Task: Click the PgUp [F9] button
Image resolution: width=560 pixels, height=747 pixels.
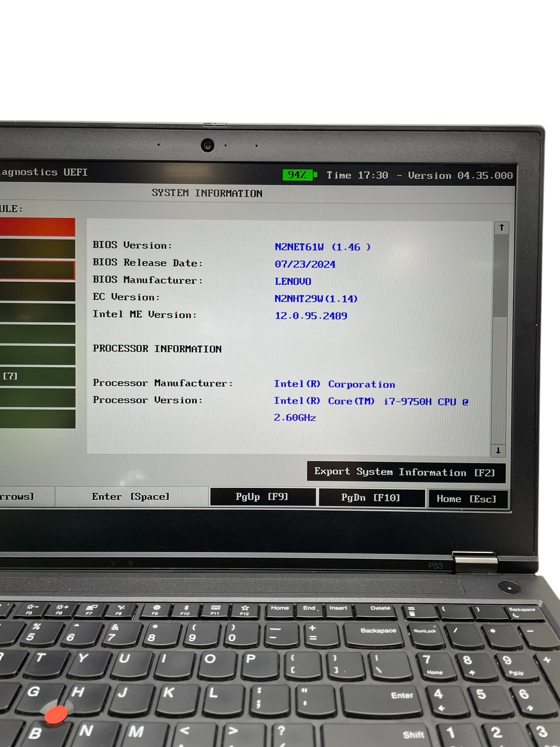Action: 263,497
